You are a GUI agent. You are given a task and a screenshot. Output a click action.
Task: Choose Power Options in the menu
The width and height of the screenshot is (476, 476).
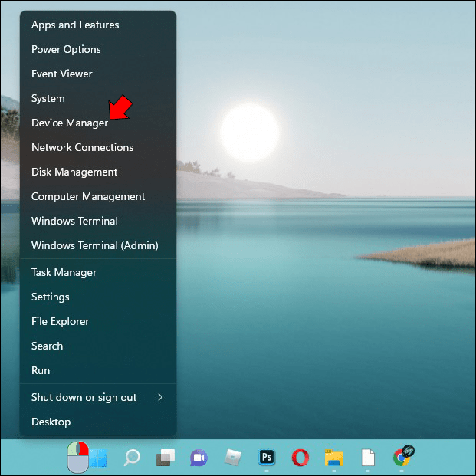66,50
